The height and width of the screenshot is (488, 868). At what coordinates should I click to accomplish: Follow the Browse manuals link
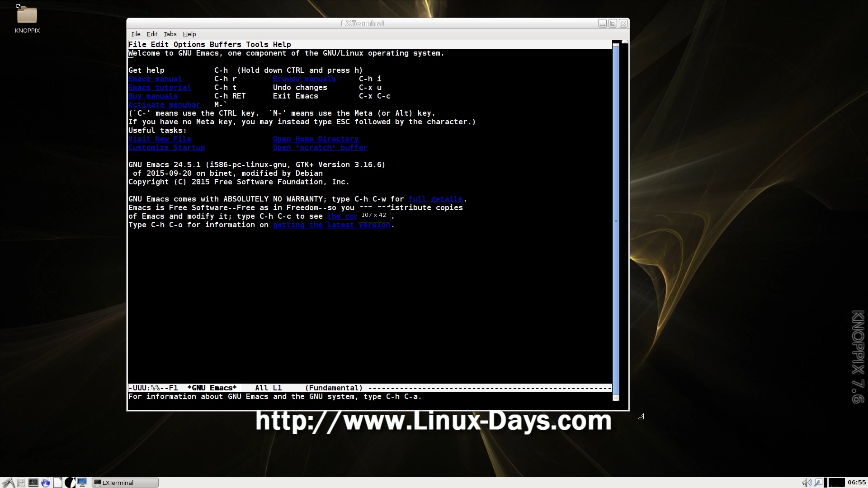[x=304, y=79]
